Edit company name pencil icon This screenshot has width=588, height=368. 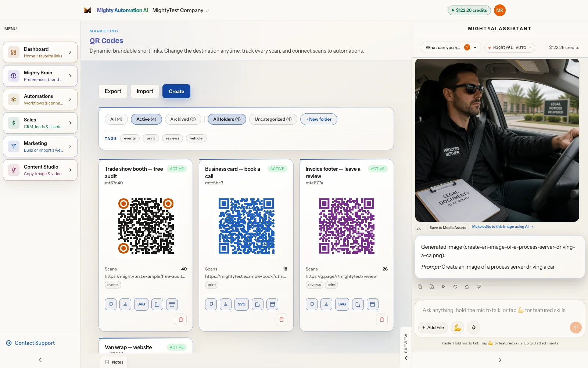[x=208, y=11]
